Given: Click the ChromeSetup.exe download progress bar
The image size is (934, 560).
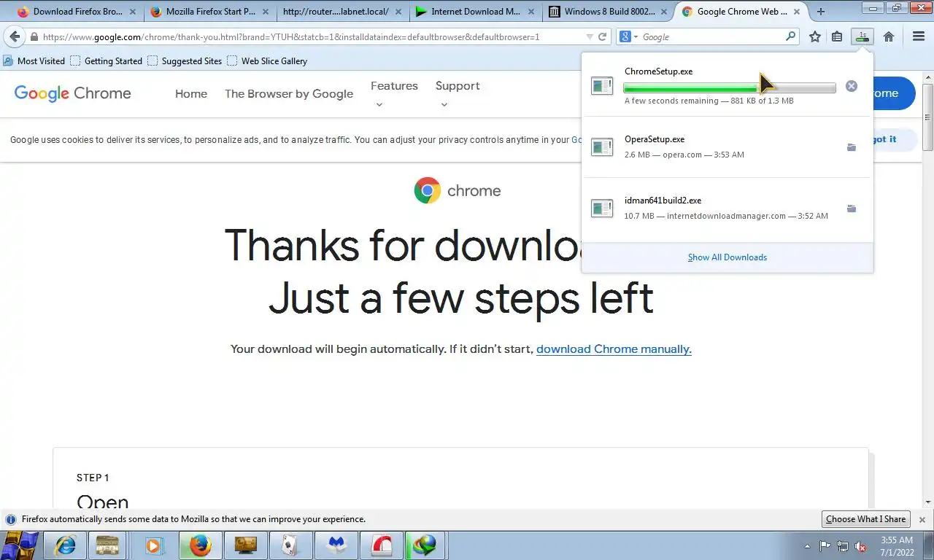Looking at the screenshot, I should pyautogui.click(x=730, y=88).
